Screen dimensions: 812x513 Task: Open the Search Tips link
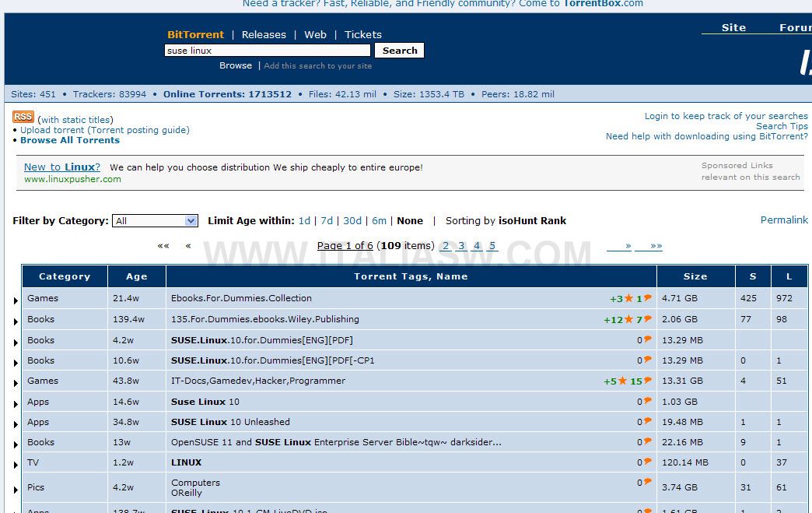tap(782, 126)
